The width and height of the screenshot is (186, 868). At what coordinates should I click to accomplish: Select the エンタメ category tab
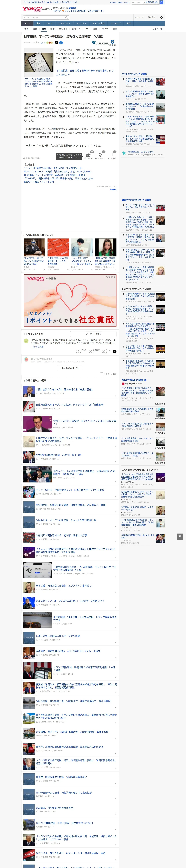63,29
